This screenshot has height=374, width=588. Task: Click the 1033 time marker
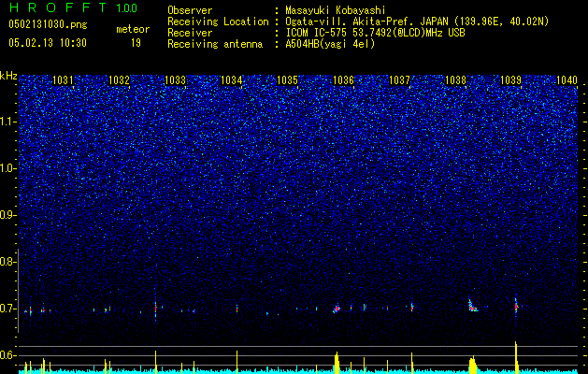pos(175,79)
